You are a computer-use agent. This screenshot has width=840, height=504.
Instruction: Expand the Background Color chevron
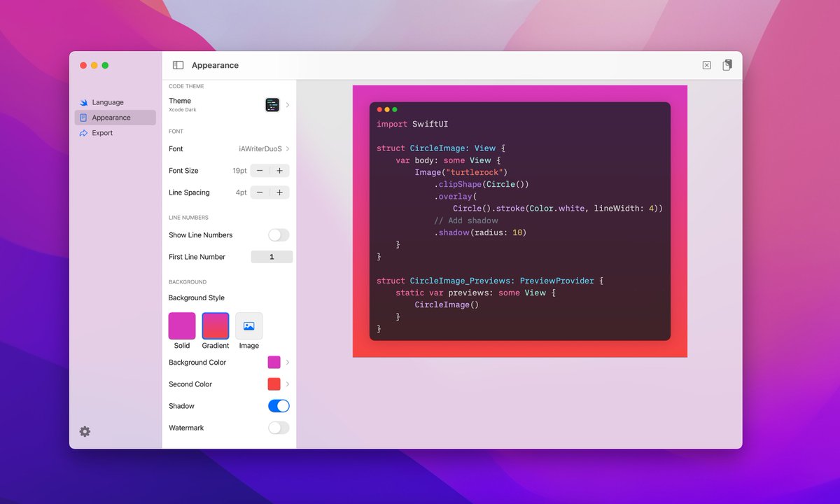(288, 363)
